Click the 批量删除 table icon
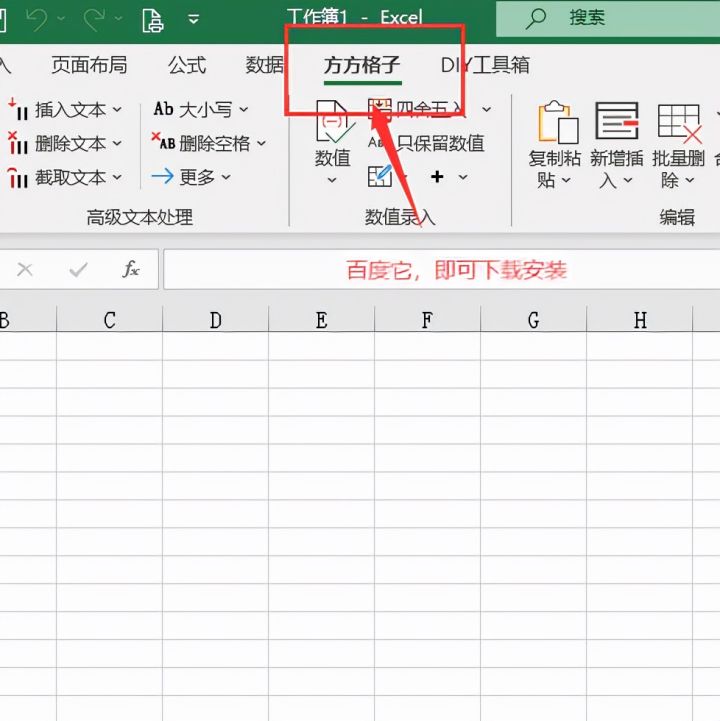This screenshot has width=720, height=721. click(x=680, y=123)
